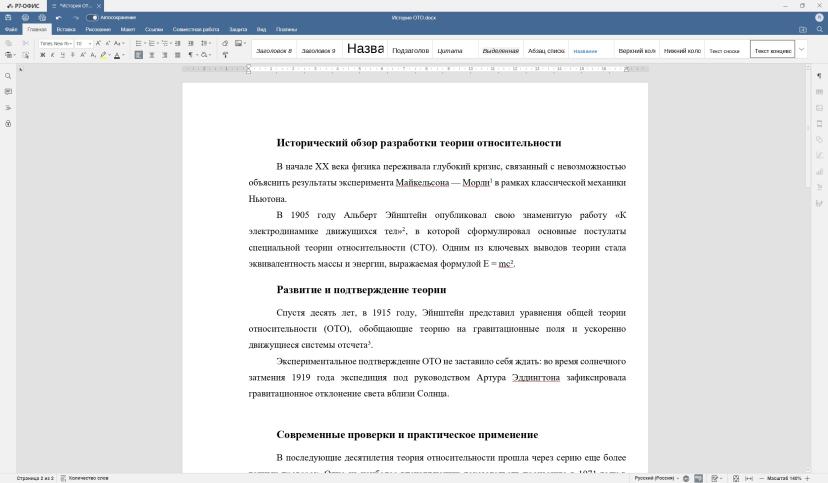The width and height of the screenshot is (828, 483).
Task: Undo the last action
Action: pos(59,17)
